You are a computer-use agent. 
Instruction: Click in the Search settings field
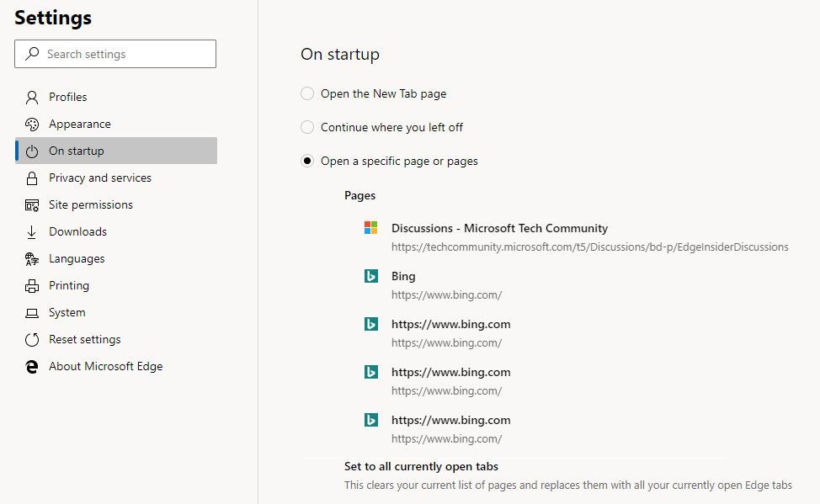[115, 54]
